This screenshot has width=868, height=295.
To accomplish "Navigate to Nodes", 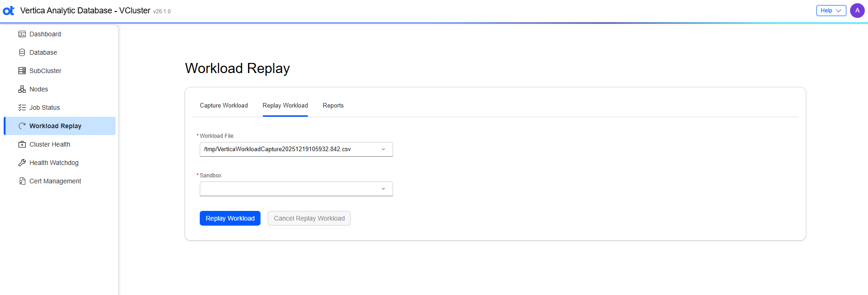I will [x=60, y=89].
